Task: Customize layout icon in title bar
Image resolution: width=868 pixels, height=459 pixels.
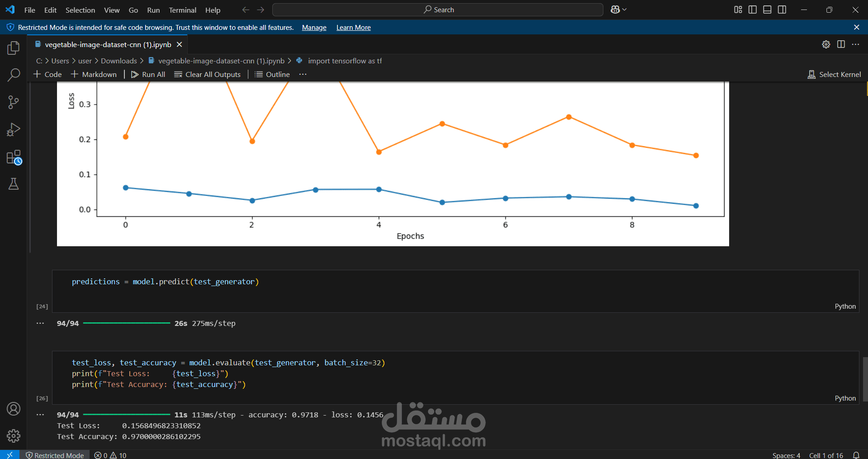Action: click(x=738, y=10)
